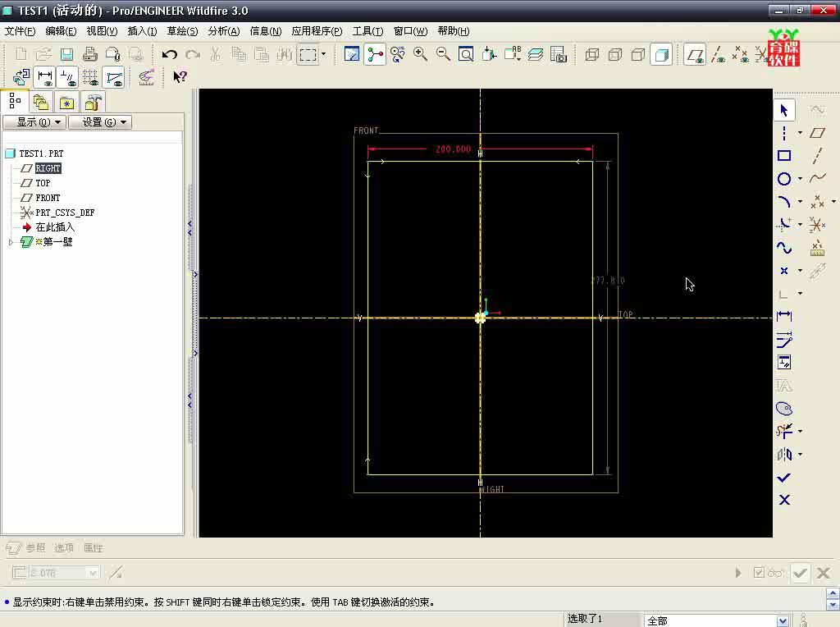Open the datum coordinate system tool
The width and height of the screenshot is (840, 627).
point(817,225)
